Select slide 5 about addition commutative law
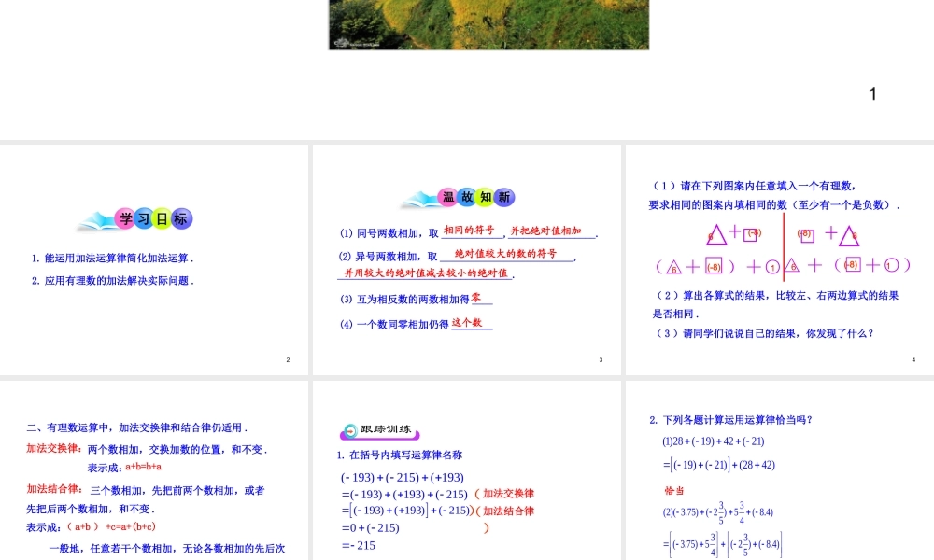 click(x=154, y=467)
